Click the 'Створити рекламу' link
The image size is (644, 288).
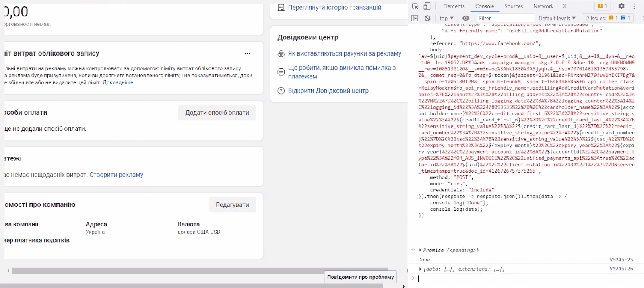(116, 175)
